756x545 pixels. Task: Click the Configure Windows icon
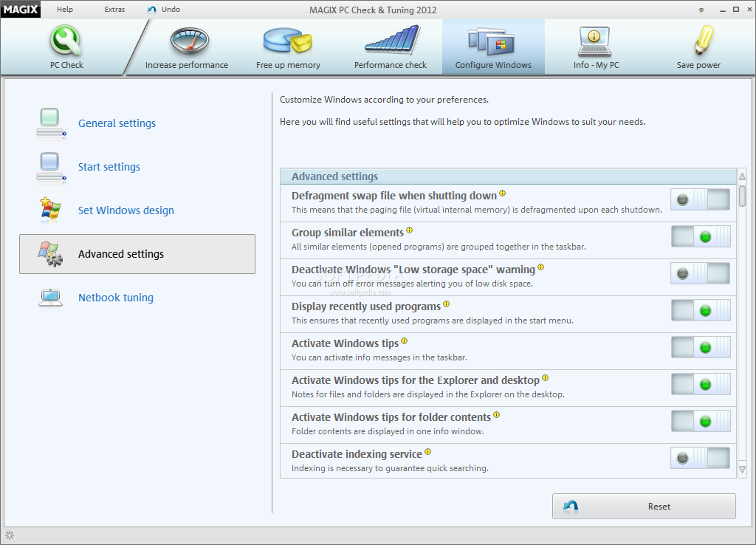pos(492,41)
